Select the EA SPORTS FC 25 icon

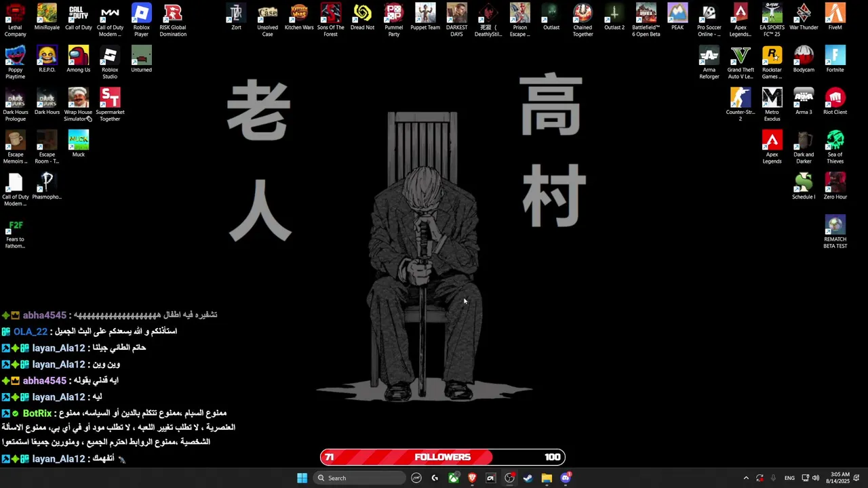[x=772, y=20]
